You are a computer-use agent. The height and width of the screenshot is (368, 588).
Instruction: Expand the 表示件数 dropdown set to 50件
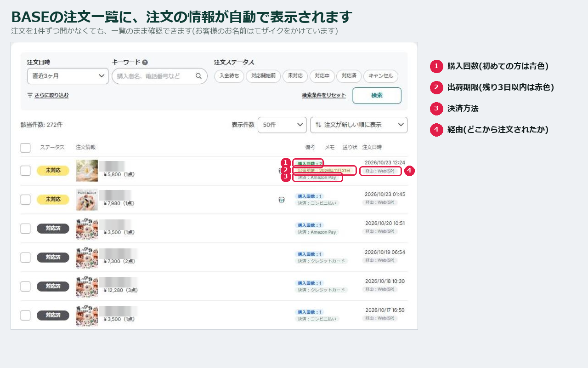coord(282,125)
